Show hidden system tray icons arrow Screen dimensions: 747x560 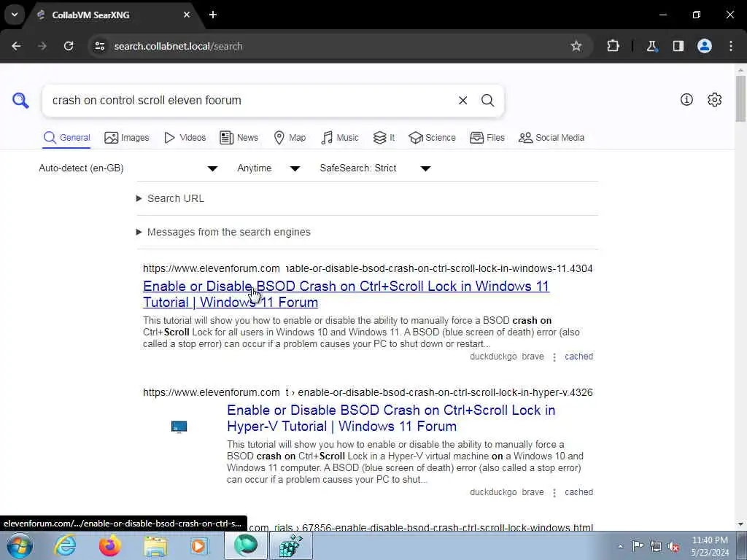620,546
